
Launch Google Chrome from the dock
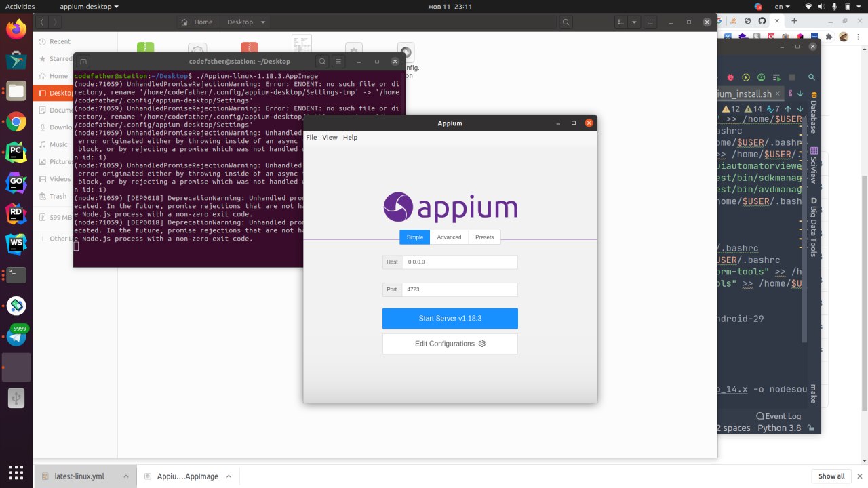tap(16, 123)
